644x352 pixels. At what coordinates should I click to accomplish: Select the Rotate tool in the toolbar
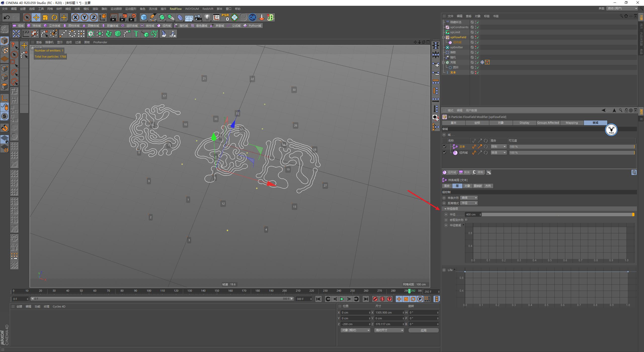pyautogui.click(x=54, y=17)
